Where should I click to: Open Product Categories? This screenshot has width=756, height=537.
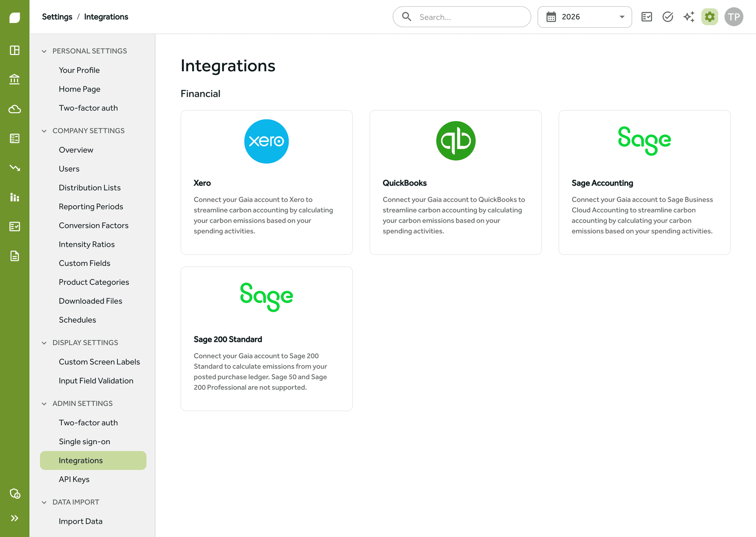[x=94, y=282]
